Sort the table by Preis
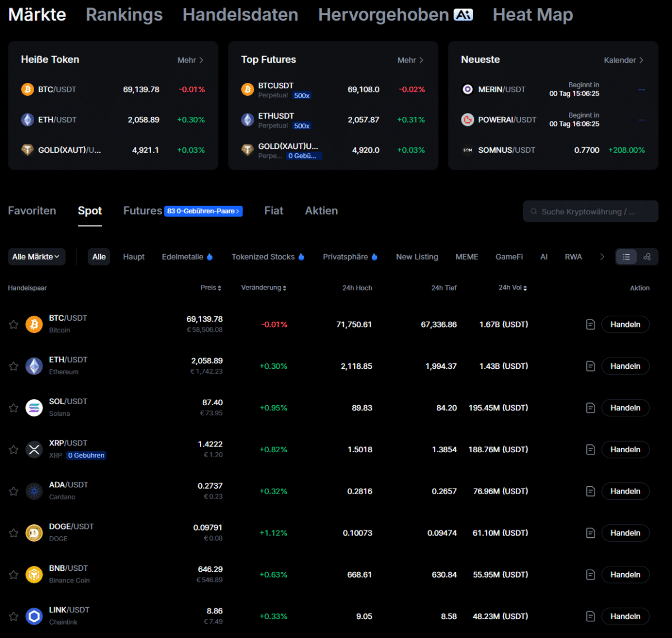The width and height of the screenshot is (672, 638). (x=211, y=287)
